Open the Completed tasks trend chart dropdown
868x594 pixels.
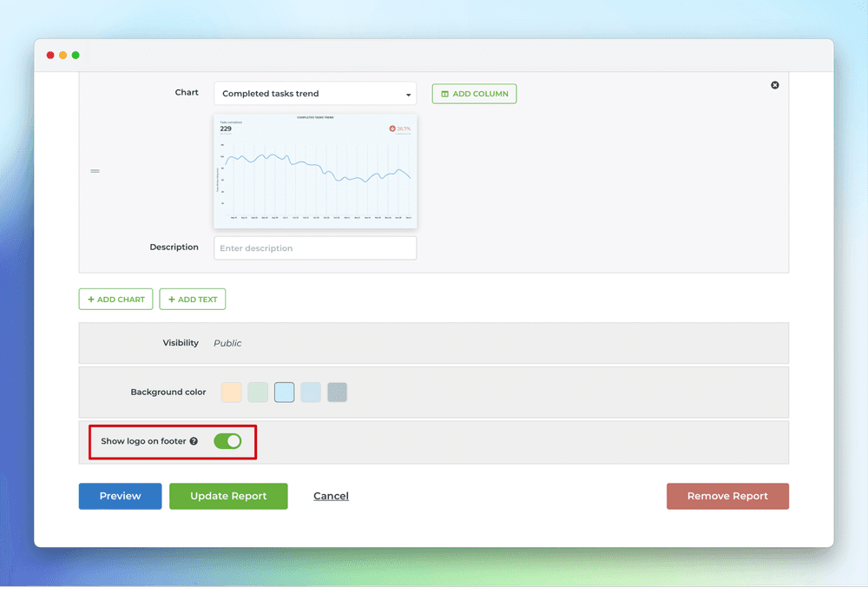(315, 94)
